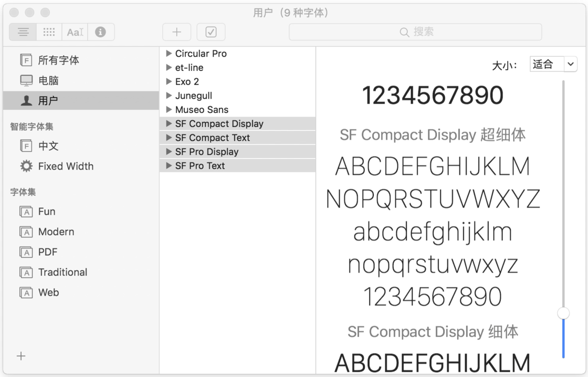This screenshot has height=377, width=588.
Task: Adjust the font size slider handle
Action: pyautogui.click(x=563, y=313)
